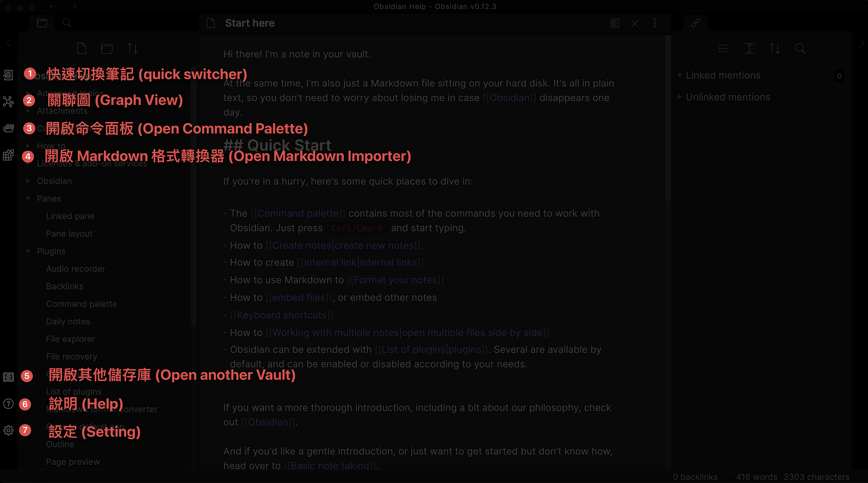Close the Start here pane
Screen dimensions: 868x483
[x=635, y=23]
